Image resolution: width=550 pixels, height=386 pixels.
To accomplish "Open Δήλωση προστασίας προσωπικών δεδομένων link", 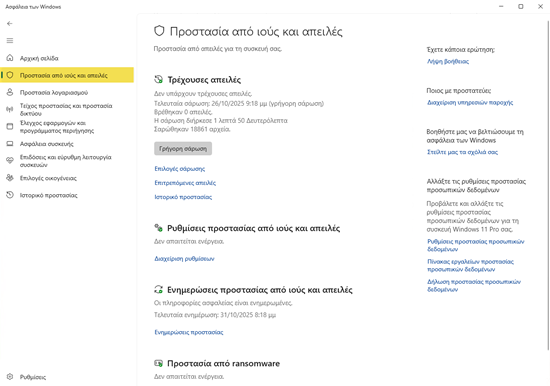I will (x=474, y=286).
